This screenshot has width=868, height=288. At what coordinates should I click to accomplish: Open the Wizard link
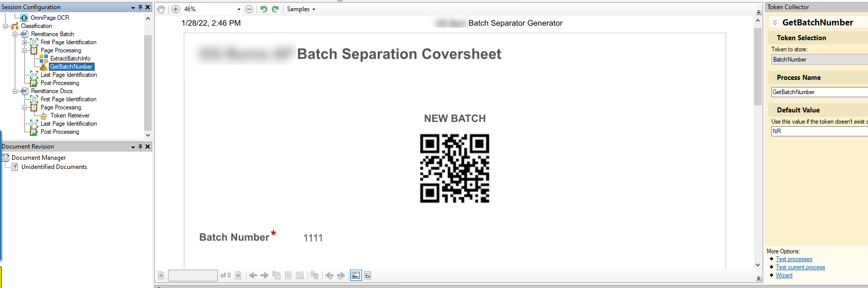click(784, 275)
